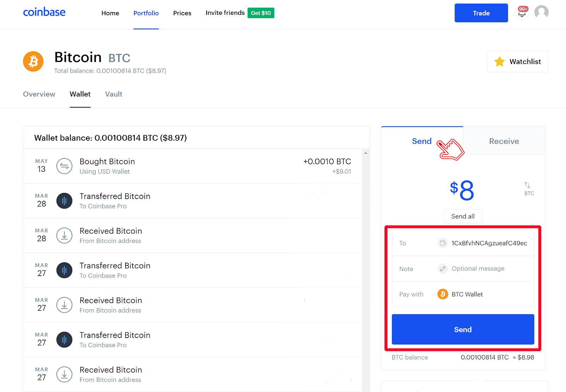Open the Portfolio menu item
Viewport: 566px width, 392px height.
coord(146,13)
